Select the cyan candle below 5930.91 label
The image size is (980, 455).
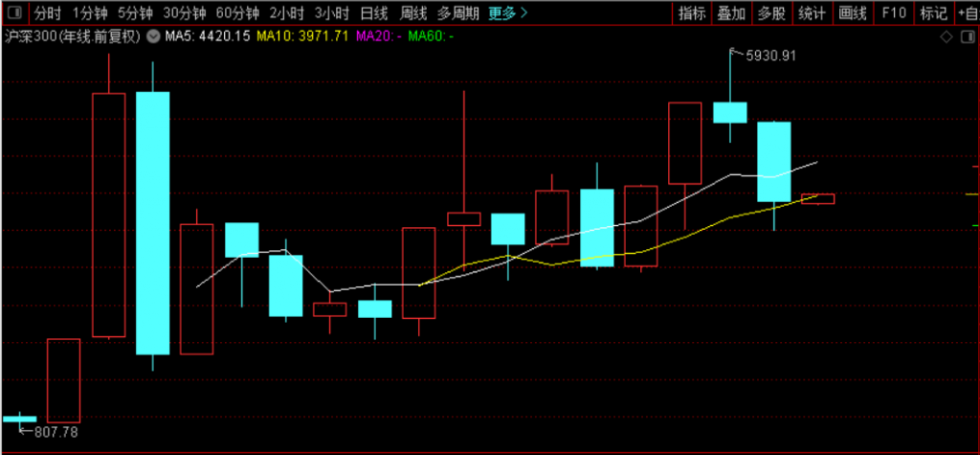[x=730, y=113]
